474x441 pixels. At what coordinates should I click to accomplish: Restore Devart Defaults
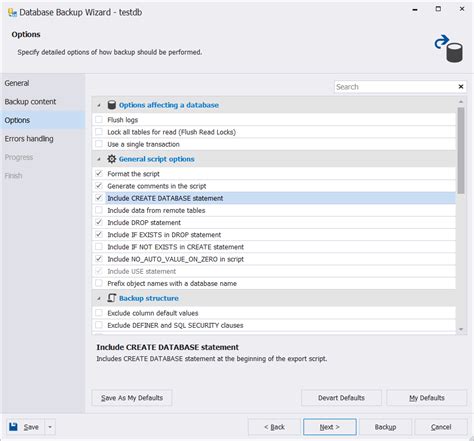click(x=341, y=398)
